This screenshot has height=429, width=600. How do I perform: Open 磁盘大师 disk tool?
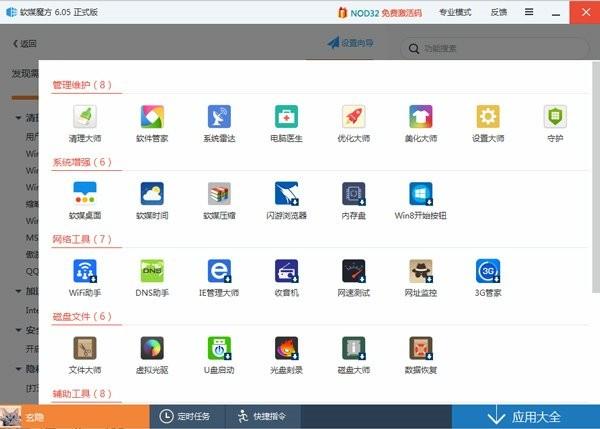pyautogui.click(x=354, y=355)
